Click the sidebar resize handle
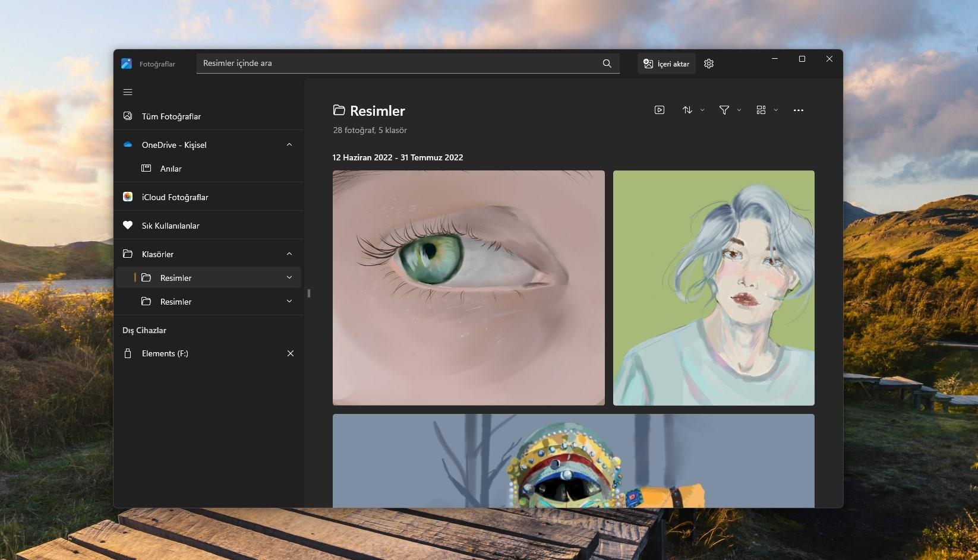Screen dimensions: 978x560 309,293
